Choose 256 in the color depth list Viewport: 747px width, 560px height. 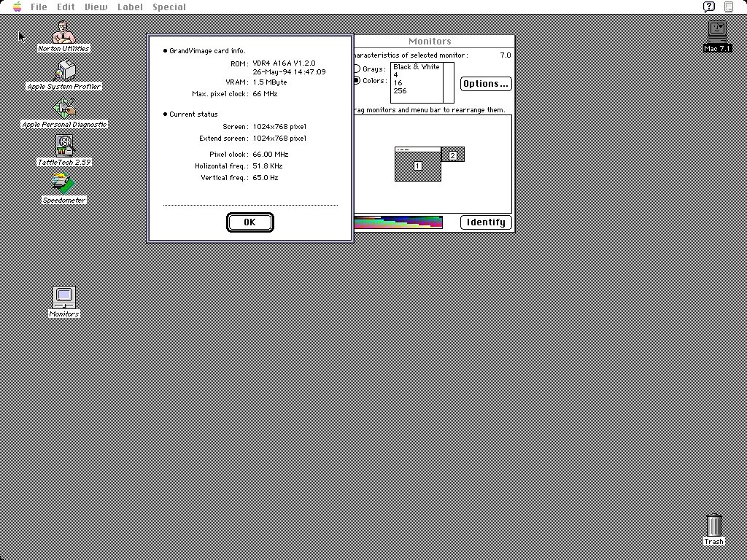coord(417,91)
